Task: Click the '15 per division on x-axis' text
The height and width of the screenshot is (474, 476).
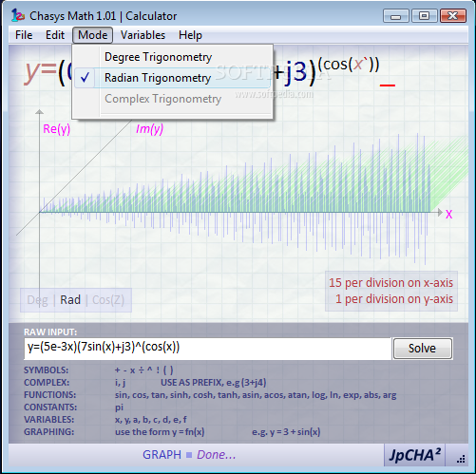Action: (390, 283)
